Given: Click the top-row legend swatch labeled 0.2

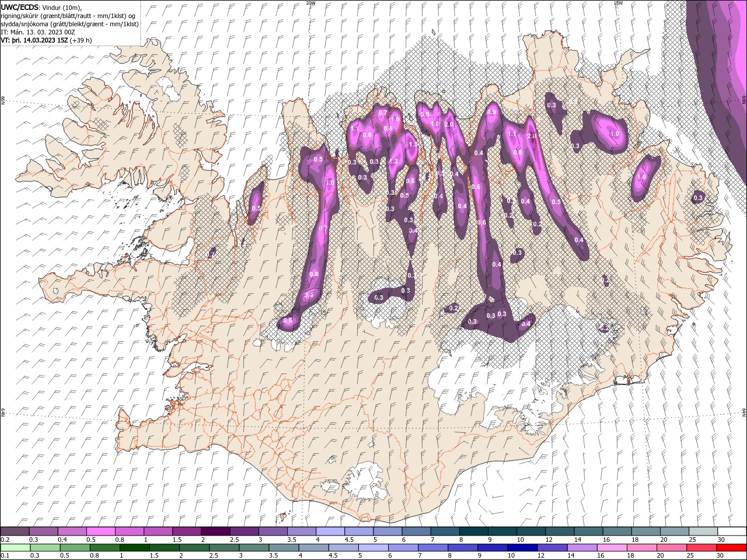Looking at the screenshot, I should (15, 531).
